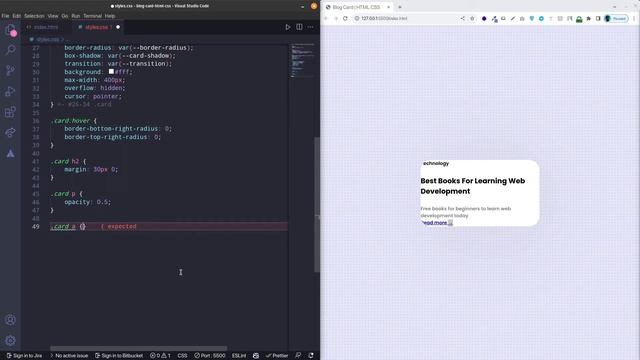This screenshot has height=360, width=640.
Task: Click the Run play button in the editor toolbar
Action: (x=288, y=27)
